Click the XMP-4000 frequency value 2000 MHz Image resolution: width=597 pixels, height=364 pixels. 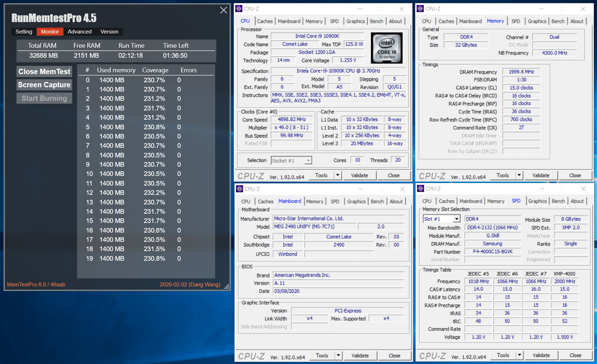(x=565, y=281)
